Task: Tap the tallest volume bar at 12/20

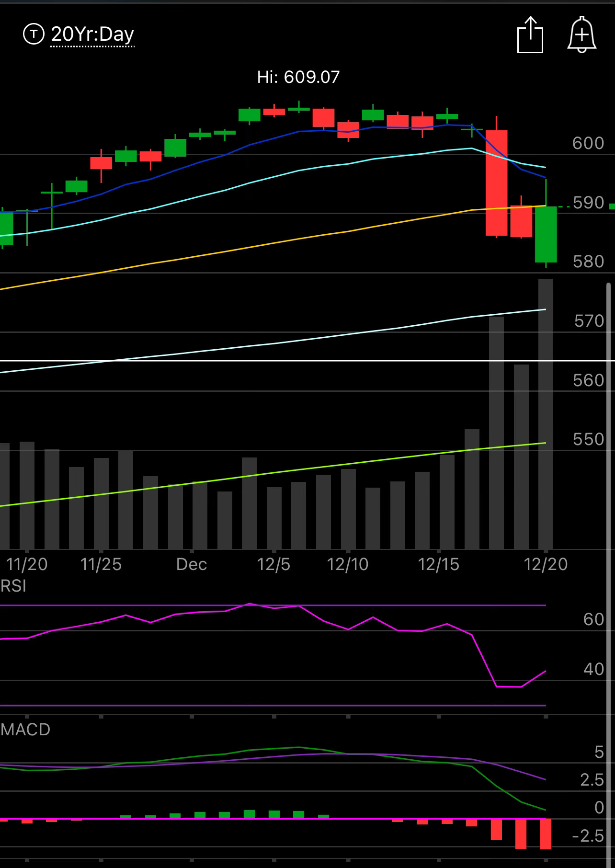Action: [x=546, y=413]
